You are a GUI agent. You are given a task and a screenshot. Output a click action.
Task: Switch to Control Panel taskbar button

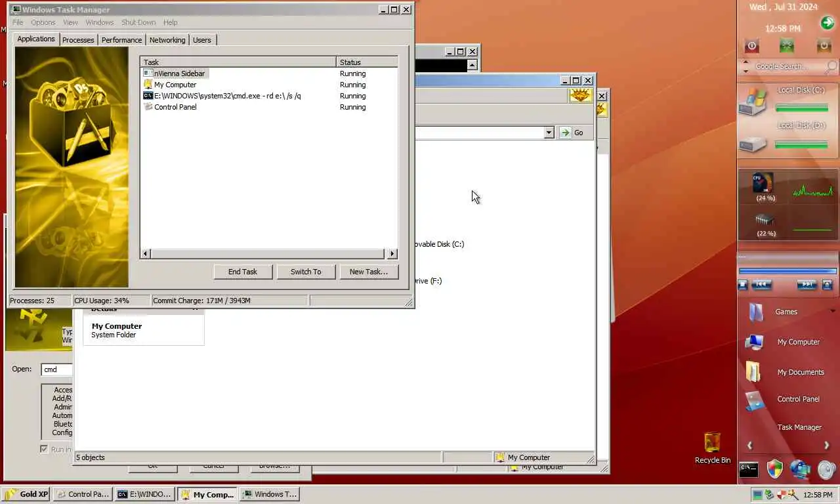pos(82,494)
